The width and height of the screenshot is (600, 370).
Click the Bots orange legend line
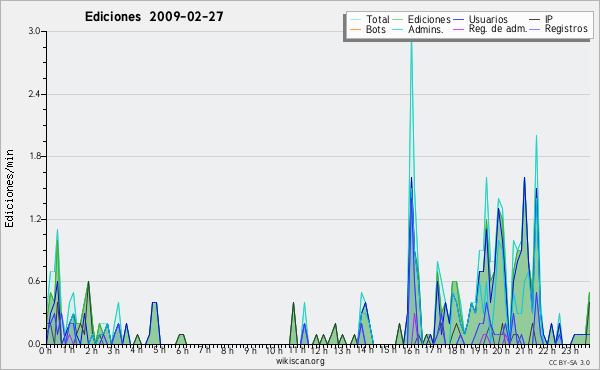pos(355,29)
